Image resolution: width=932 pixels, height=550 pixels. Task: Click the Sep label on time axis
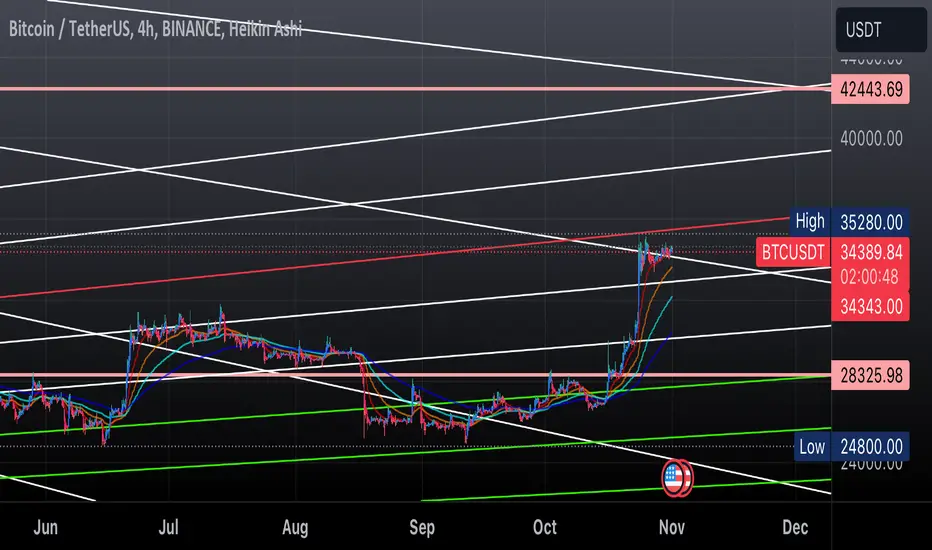point(422,527)
